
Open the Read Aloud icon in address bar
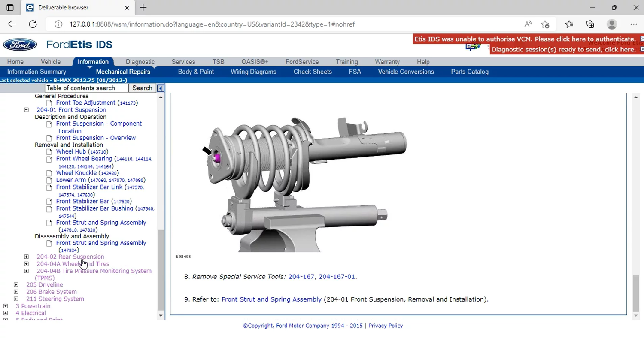(528, 24)
